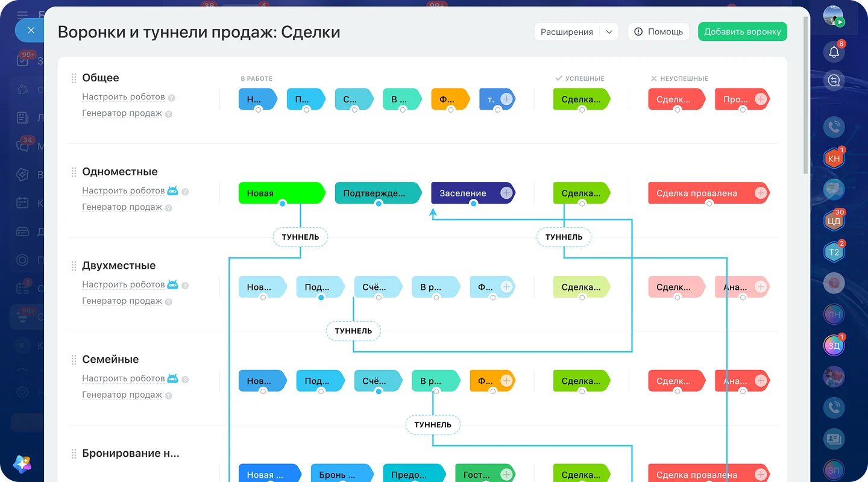Open the ЦД chat in right sidebar
Screen dimensions: 868x482
click(834, 221)
